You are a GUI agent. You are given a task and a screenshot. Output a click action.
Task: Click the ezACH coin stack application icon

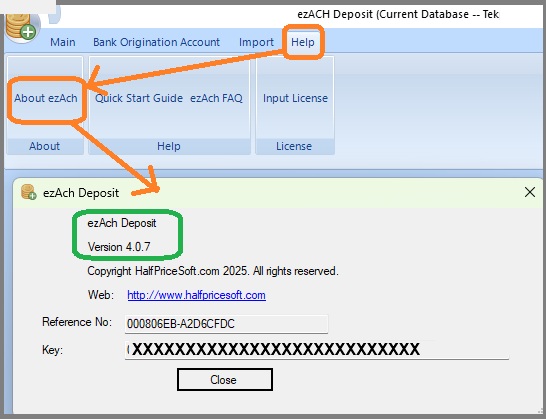click(22, 26)
